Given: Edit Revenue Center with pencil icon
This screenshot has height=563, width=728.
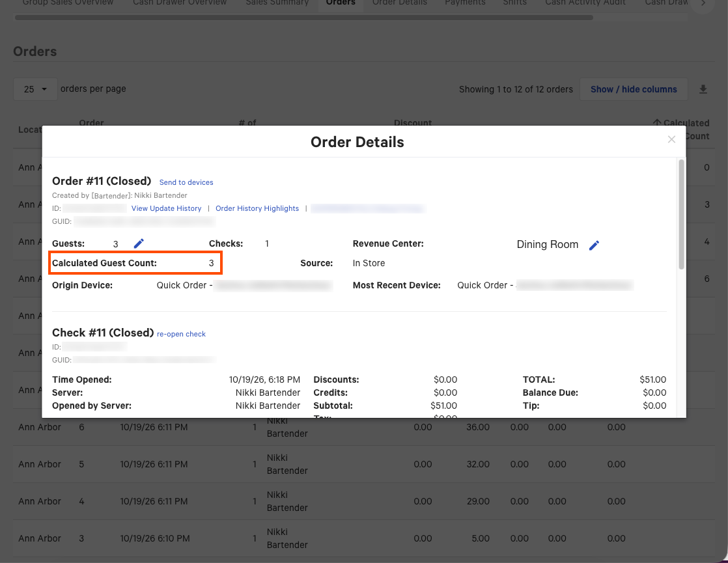Looking at the screenshot, I should pyautogui.click(x=594, y=245).
